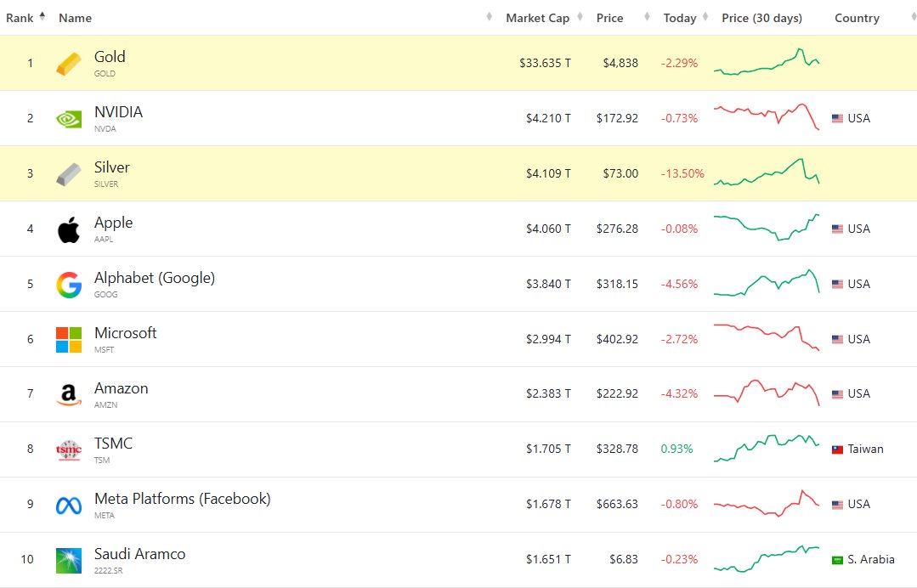917x588 pixels.
Task: Click the Microsoft four-square logo
Action: pyautogui.click(x=68, y=338)
